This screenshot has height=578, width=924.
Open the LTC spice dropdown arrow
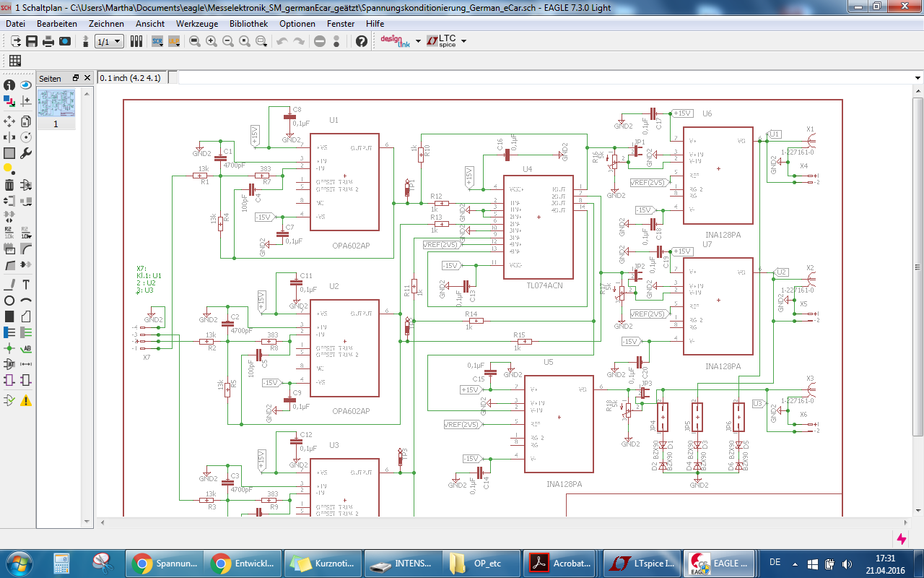463,41
